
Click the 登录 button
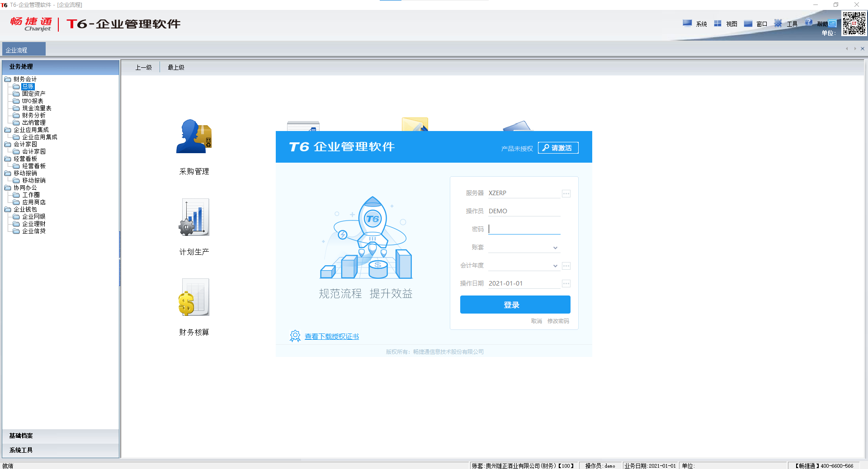coord(515,305)
